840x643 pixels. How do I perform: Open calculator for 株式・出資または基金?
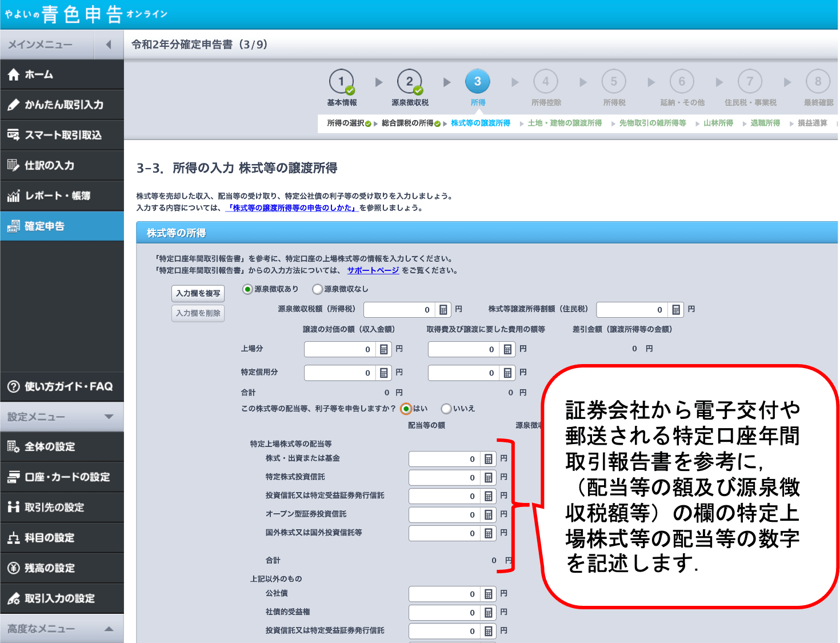point(488,459)
